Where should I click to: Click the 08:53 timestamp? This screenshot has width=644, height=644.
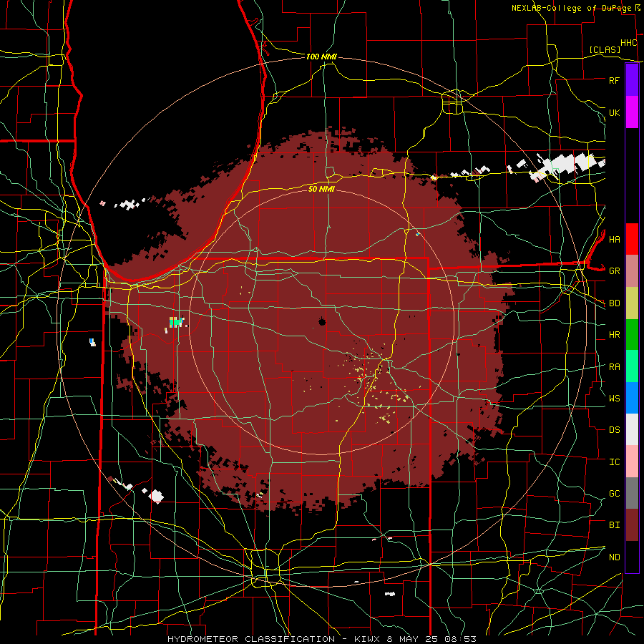pos(461,639)
